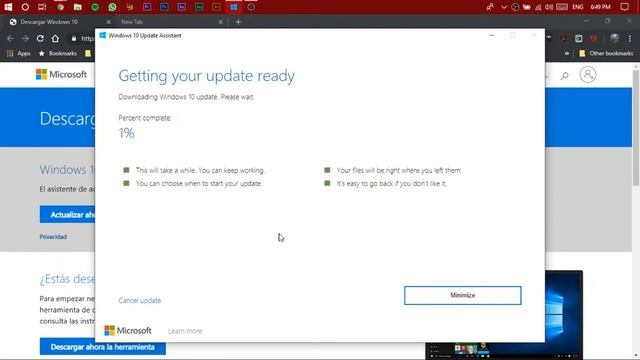Open Microsoft account sign-in icon
640x360 pixels.
click(x=588, y=75)
